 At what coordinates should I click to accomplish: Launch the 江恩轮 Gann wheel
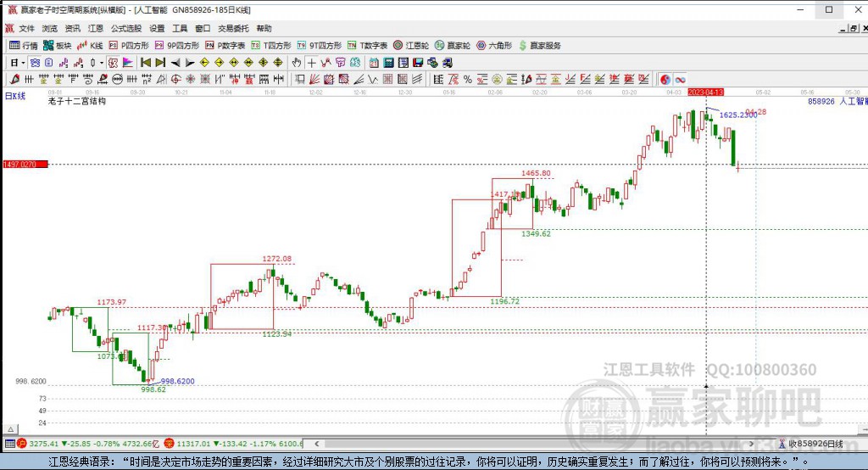tap(411, 46)
